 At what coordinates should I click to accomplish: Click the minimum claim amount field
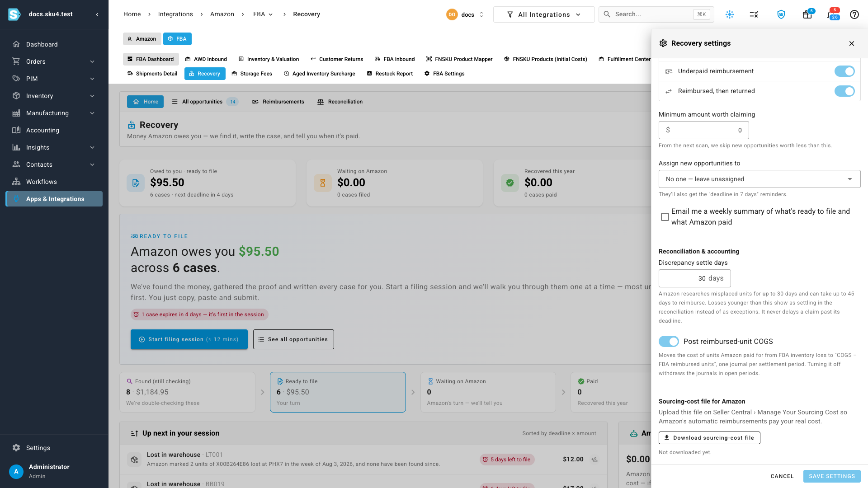(703, 130)
